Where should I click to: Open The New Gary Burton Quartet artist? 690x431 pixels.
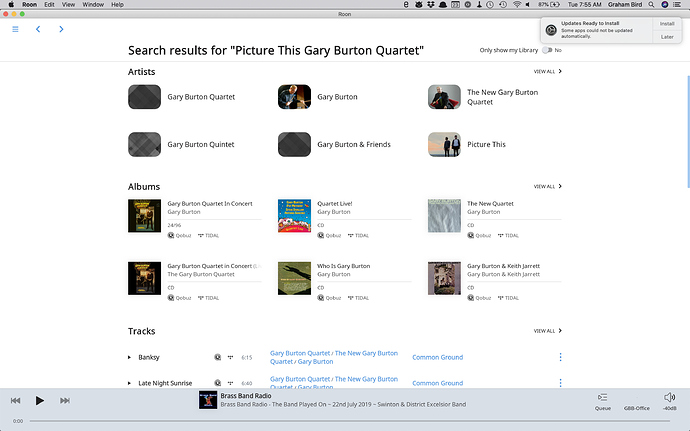(503, 97)
